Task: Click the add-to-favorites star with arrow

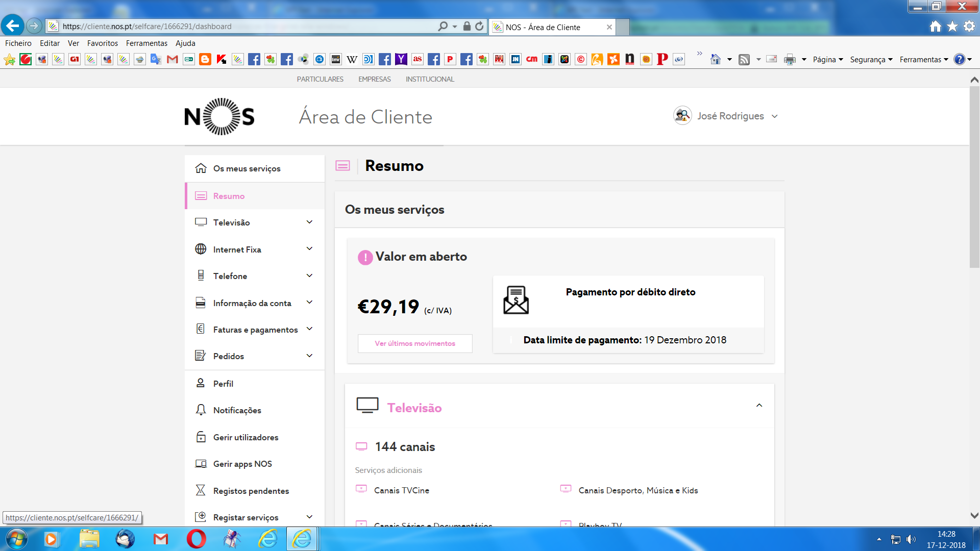Action: click(x=9, y=60)
